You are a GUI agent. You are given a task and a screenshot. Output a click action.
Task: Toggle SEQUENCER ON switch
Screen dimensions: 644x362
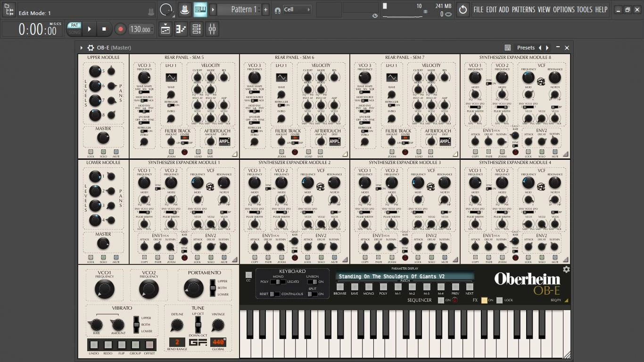(x=441, y=300)
